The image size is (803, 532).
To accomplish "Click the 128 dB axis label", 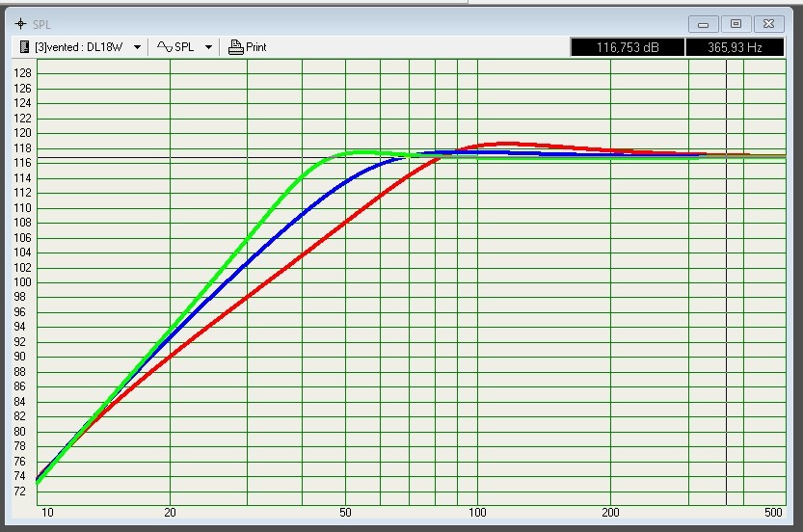I will tap(22, 73).
